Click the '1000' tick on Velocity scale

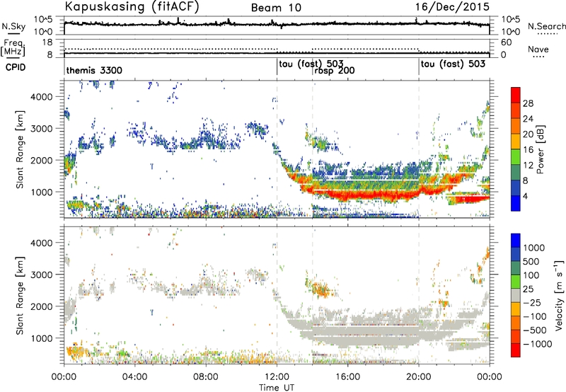(534, 248)
